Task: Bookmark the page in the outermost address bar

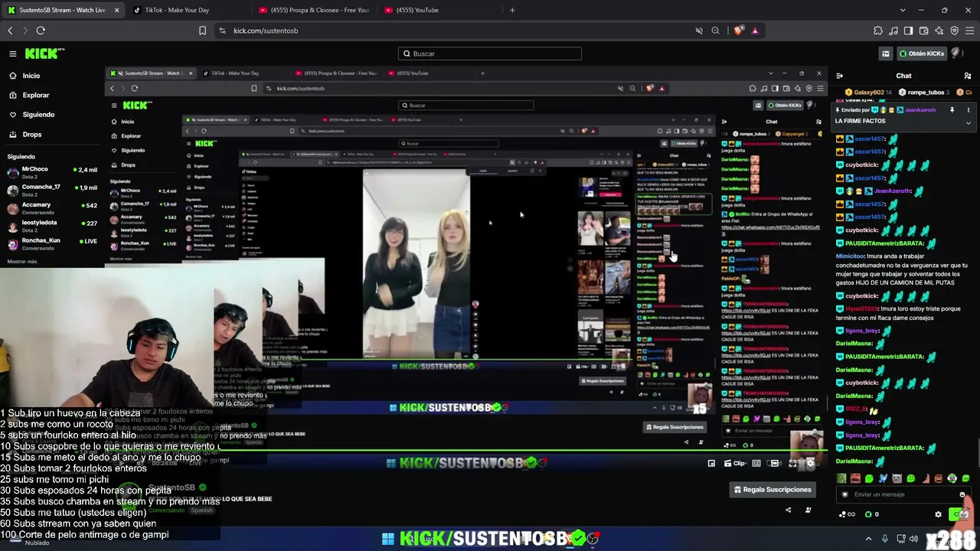Action: [202, 31]
